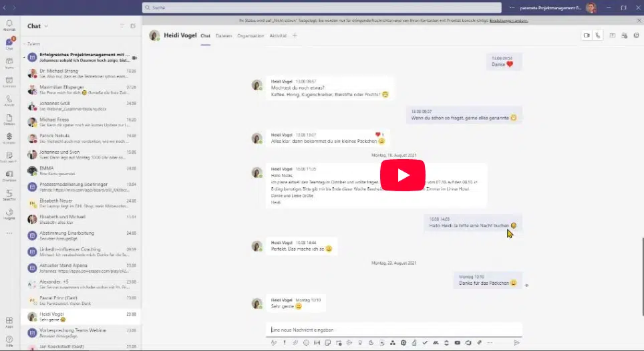Open the Apps store icon in the sidebar

9,322
